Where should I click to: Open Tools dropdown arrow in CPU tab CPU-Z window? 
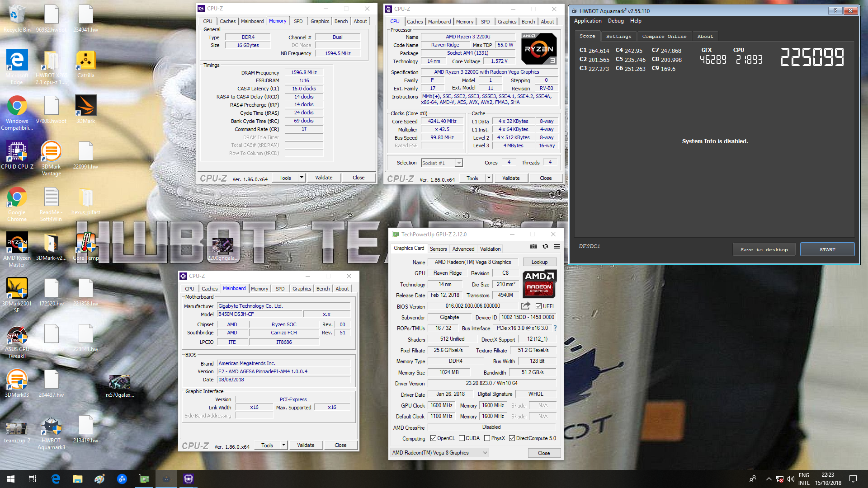coord(489,178)
